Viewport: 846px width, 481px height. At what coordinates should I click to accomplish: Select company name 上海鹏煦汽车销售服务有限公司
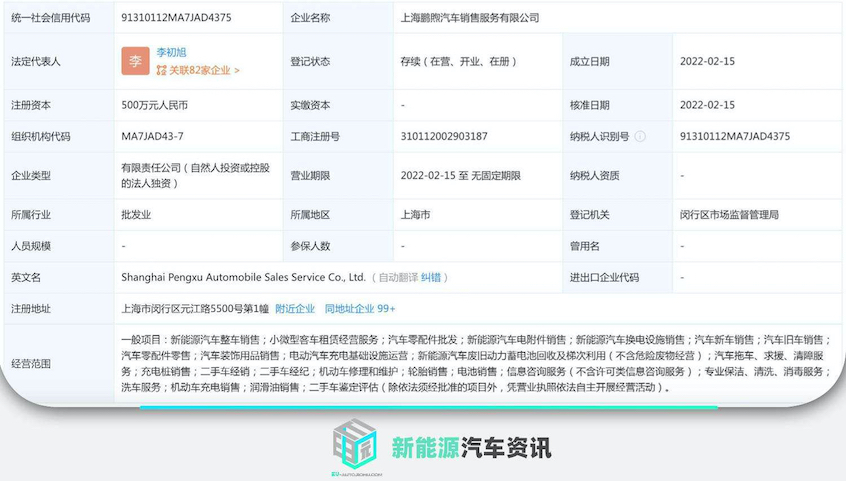tap(470, 18)
